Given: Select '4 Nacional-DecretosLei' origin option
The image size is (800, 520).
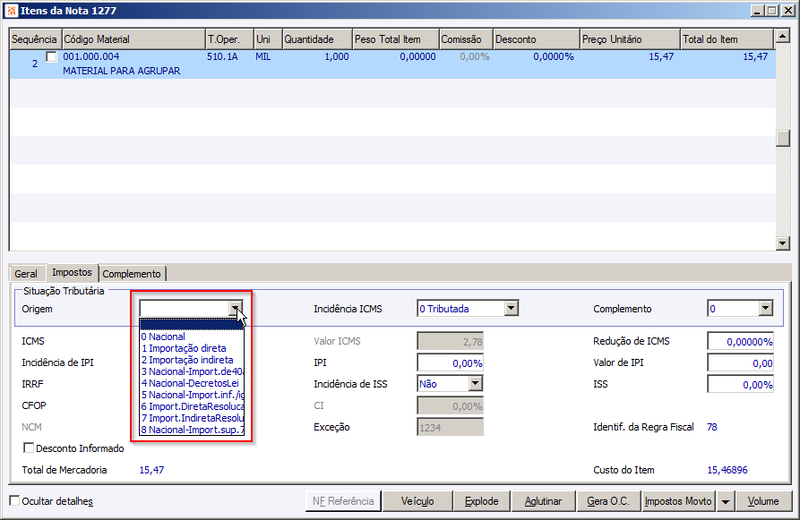Looking at the screenshot, I should (192, 383).
